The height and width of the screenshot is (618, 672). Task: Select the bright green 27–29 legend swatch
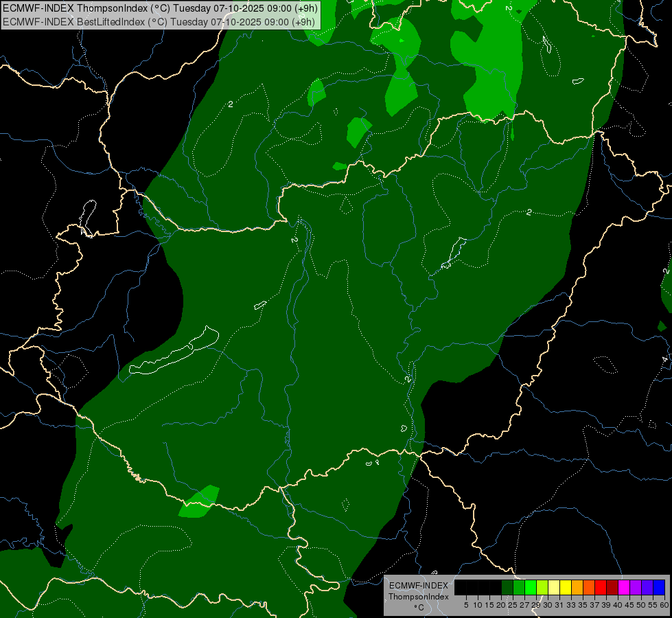(x=530, y=587)
